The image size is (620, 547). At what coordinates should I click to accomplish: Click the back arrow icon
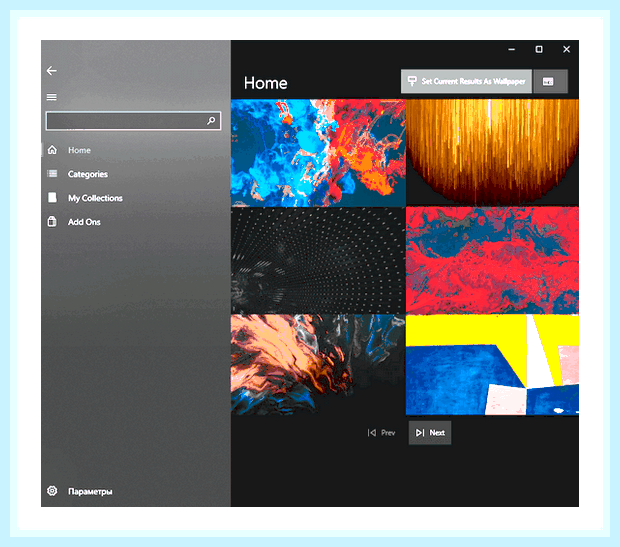pyautogui.click(x=51, y=71)
